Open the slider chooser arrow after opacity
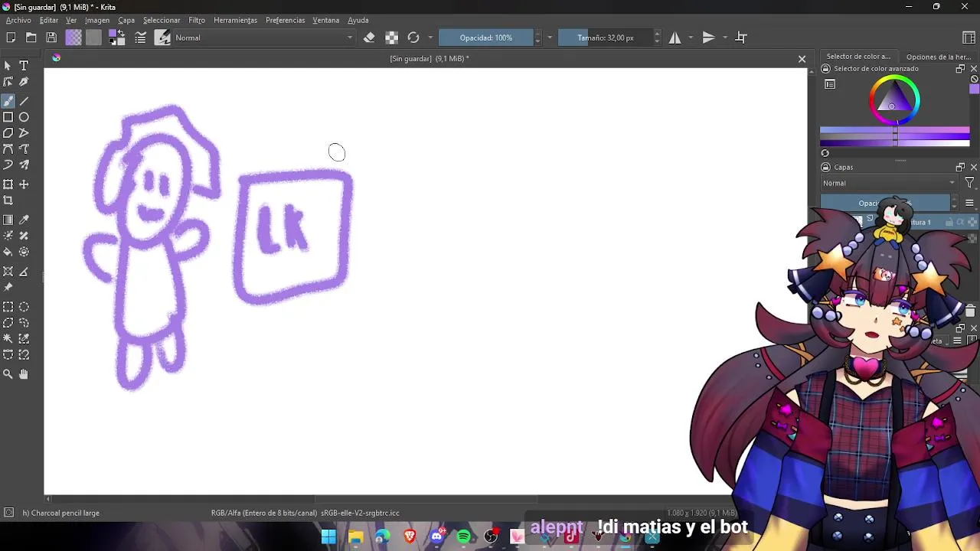Image resolution: width=980 pixels, height=551 pixels. tap(550, 37)
